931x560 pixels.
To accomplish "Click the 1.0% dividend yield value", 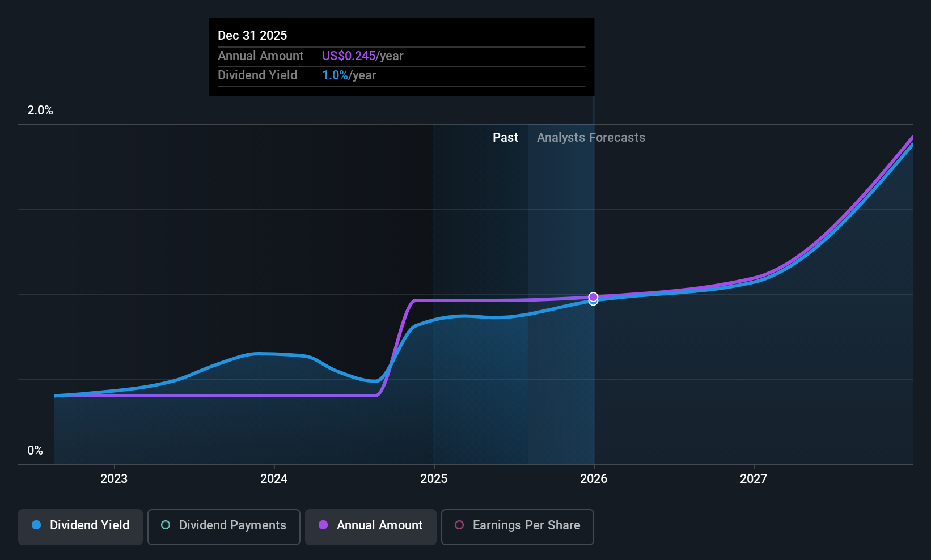I will 335,75.
